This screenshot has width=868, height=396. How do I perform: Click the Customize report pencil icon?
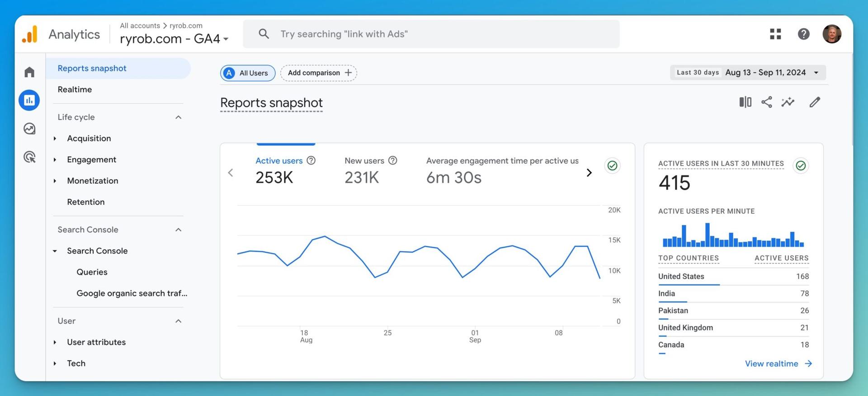(x=815, y=102)
